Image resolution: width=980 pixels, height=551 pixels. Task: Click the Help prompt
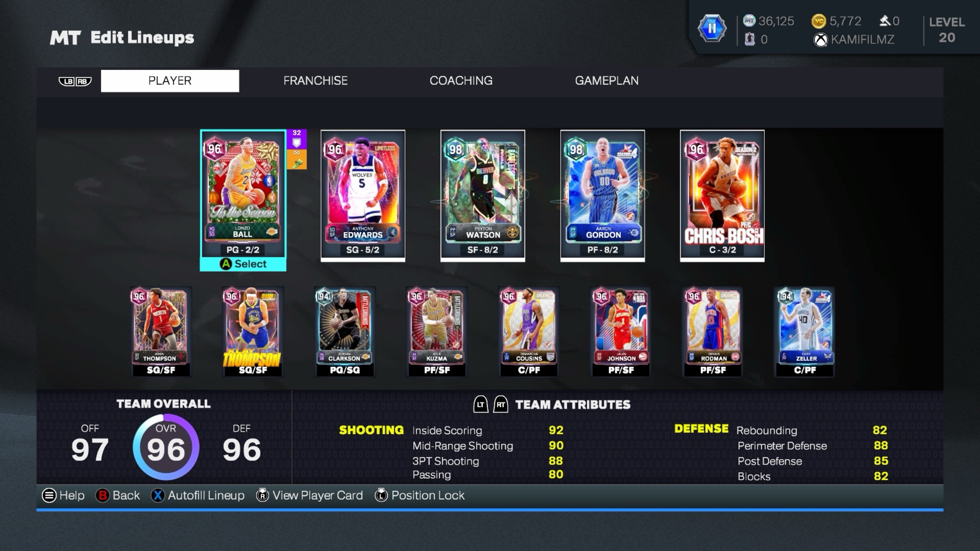pos(63,496)
